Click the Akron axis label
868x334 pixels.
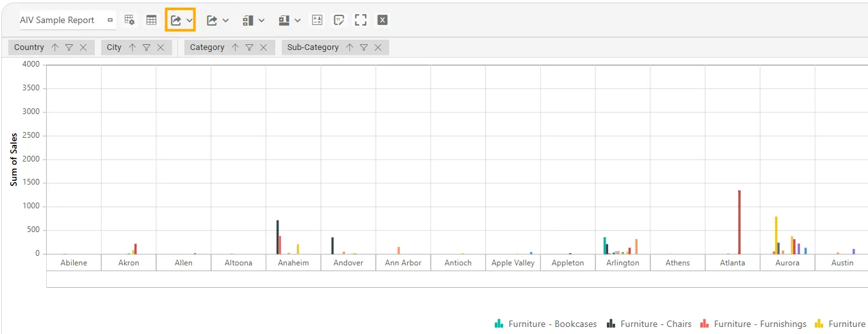129,263
